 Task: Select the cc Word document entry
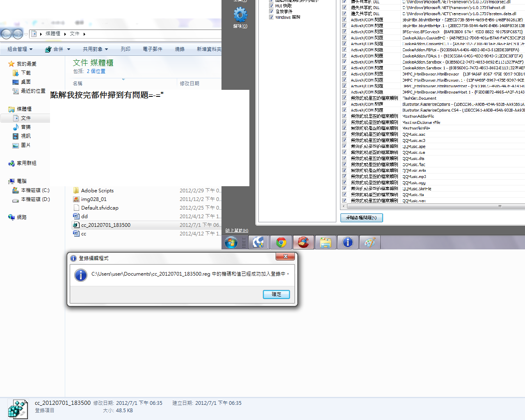click(x=84, y=234)
